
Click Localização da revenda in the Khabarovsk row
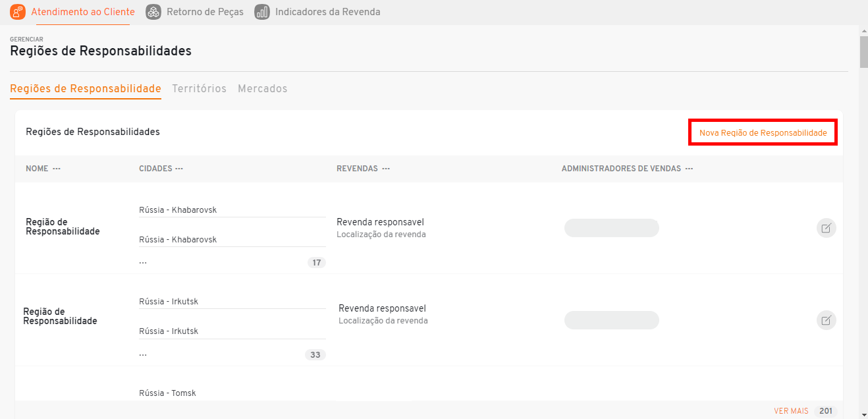pyautogui.click(x=381, y=235)
